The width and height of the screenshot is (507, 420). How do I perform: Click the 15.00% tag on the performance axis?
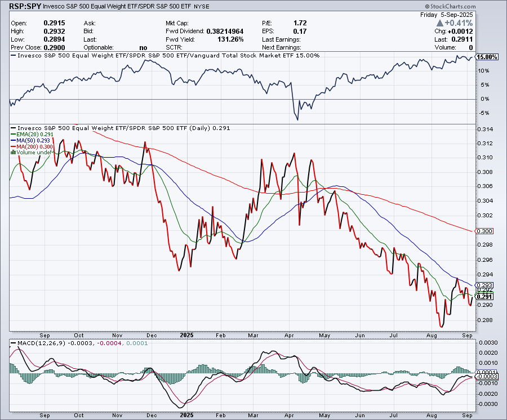[487, 57]
